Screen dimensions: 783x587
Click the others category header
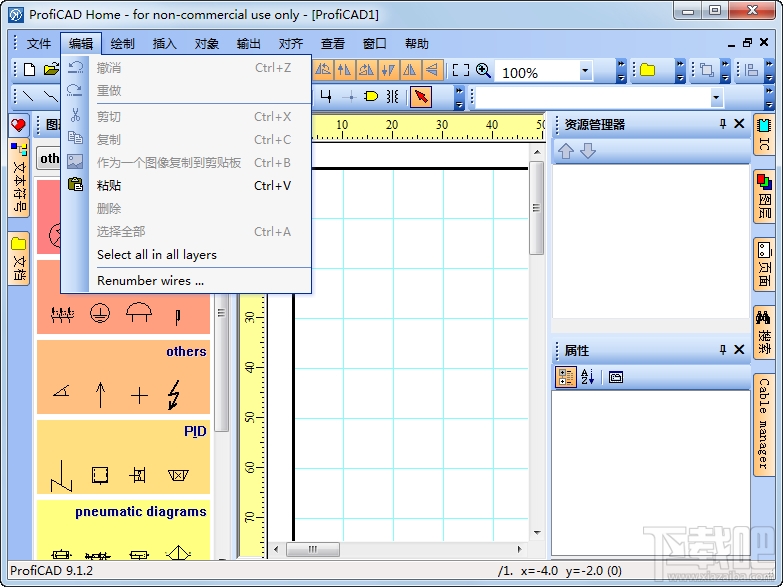pyautogui.click(x=186, y=352)
